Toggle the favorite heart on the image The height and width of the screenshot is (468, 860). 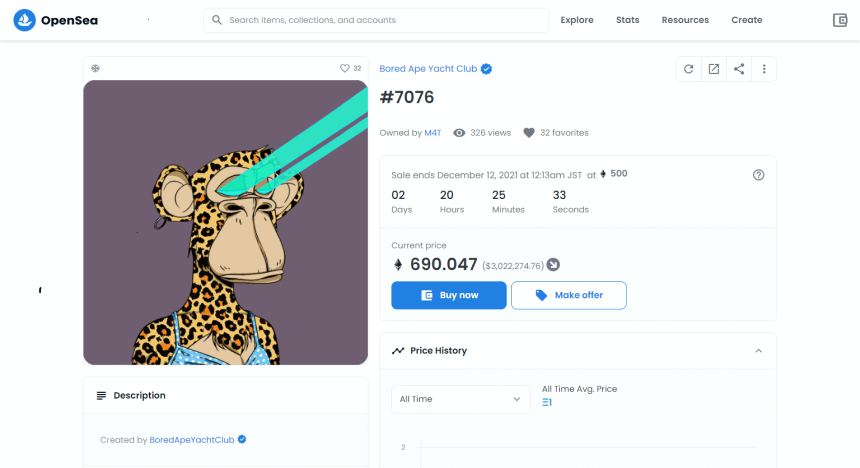345,69
